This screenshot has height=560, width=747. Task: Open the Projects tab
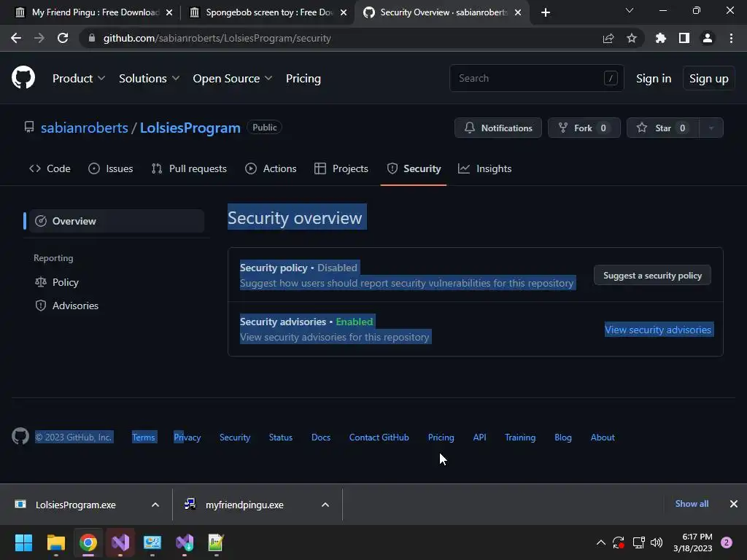click(x=341, y=168)
